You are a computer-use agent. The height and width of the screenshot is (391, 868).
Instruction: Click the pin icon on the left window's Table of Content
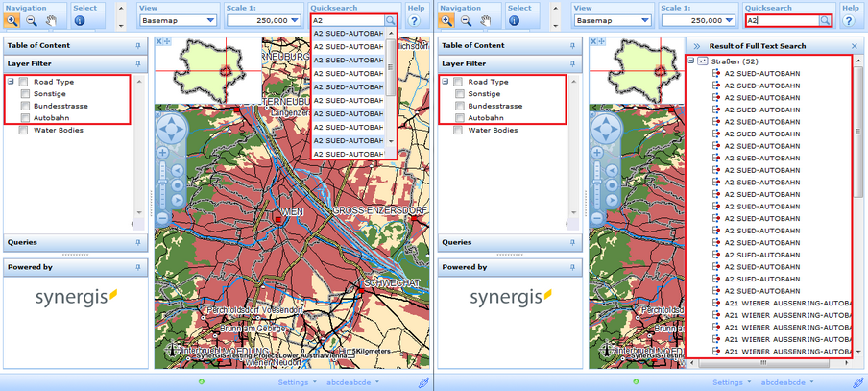point(138,45)
